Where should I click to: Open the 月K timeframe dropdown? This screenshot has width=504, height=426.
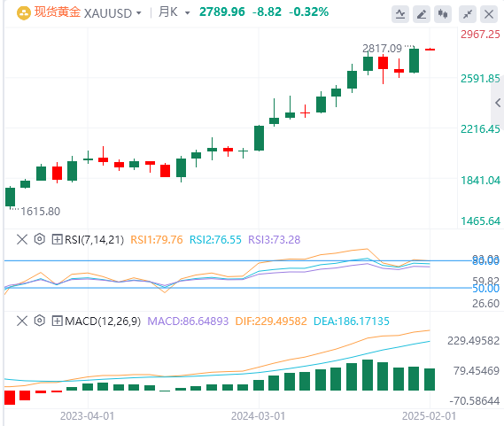[x=174, y=12]
